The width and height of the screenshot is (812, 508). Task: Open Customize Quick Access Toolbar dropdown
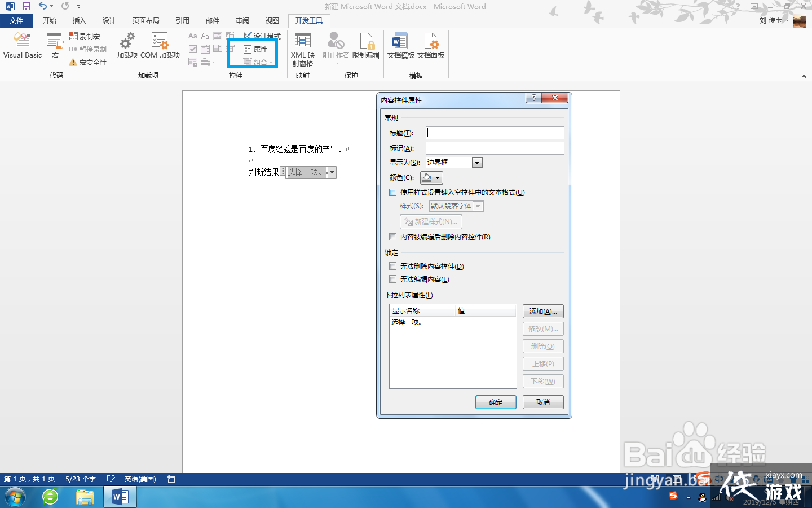point(78,7)
